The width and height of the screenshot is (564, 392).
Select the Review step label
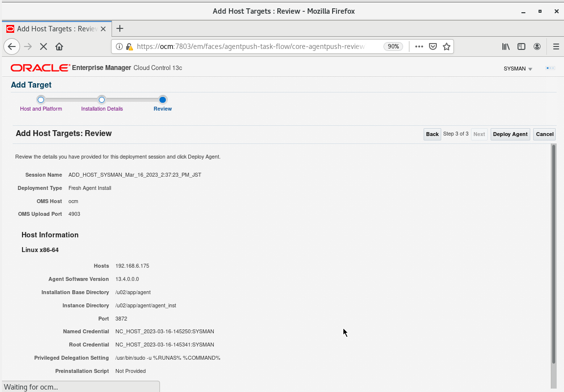(x=162, y=109)
